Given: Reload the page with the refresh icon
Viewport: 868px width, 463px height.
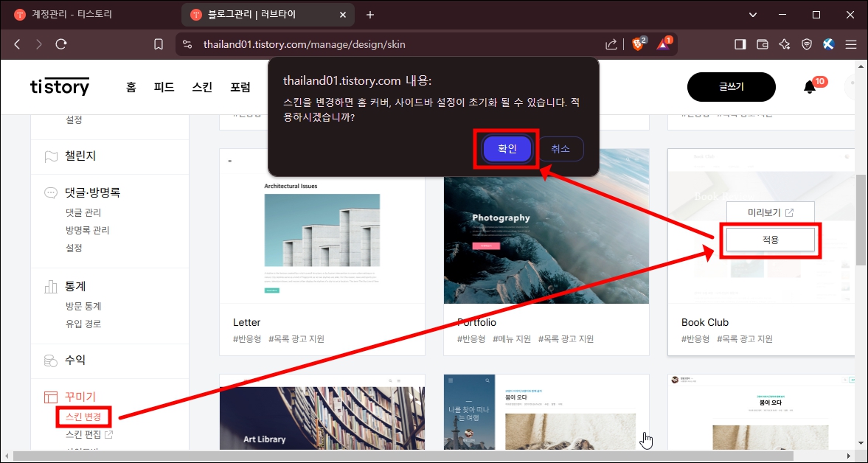Looking at the screenshot, I should pyautogui.click(x=61, y=43).
